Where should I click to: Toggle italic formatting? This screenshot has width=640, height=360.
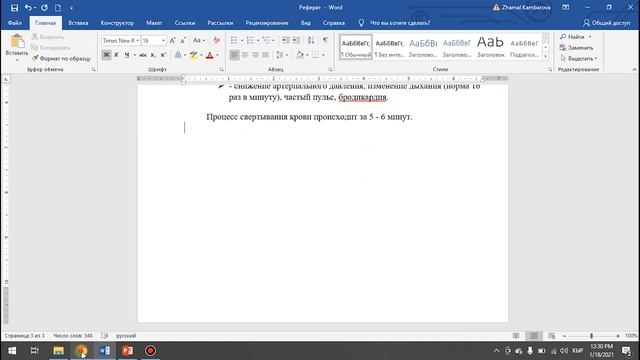pos(116,55)
